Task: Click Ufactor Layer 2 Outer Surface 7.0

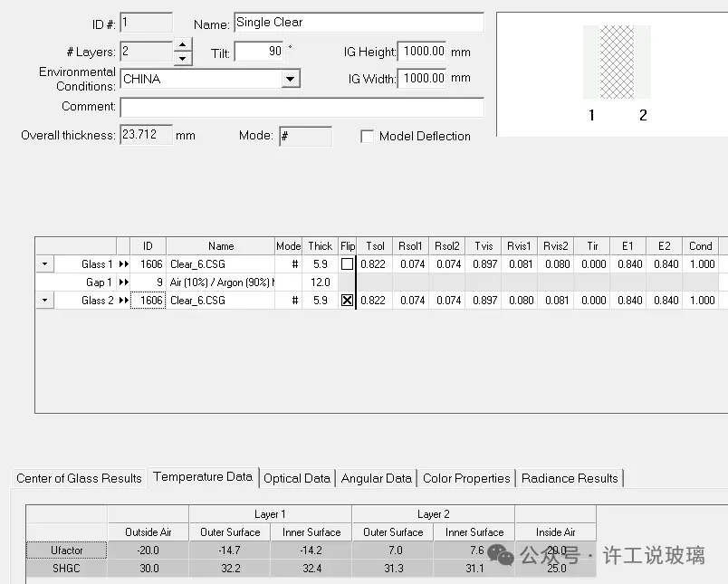Action: pyautogui.click(x=393, y=550)
